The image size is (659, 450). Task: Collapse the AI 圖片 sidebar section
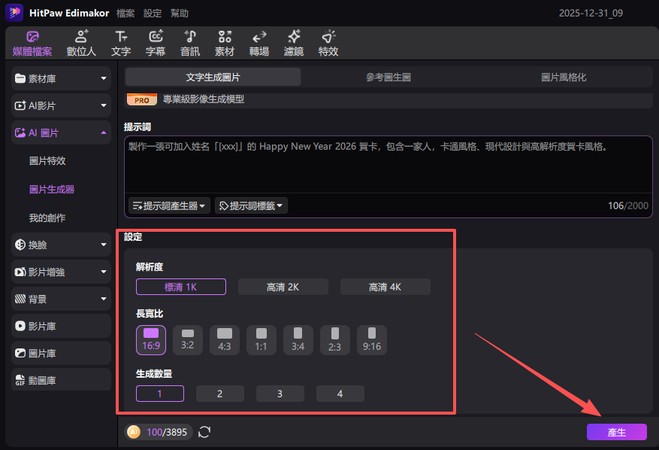61,133
